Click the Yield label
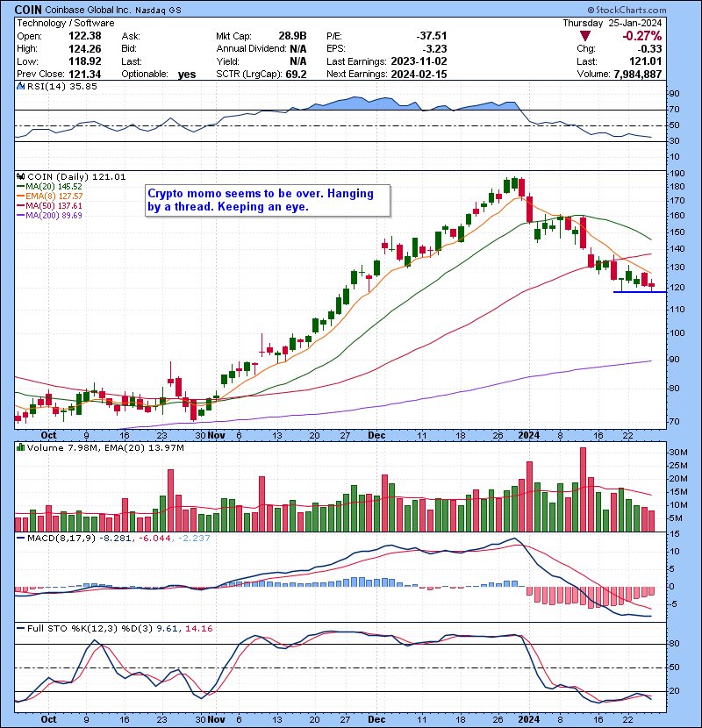The image size is (702, 728). click(x=227, y=61)
